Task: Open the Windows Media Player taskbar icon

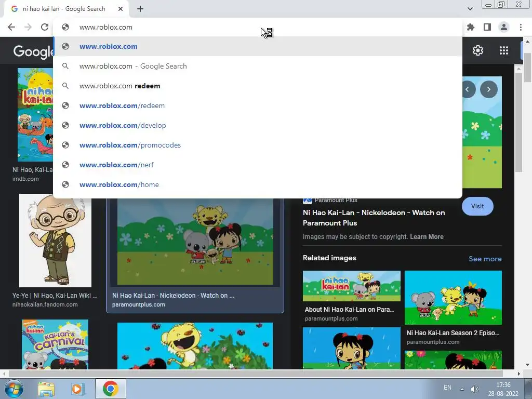Action: pos(77,389)
